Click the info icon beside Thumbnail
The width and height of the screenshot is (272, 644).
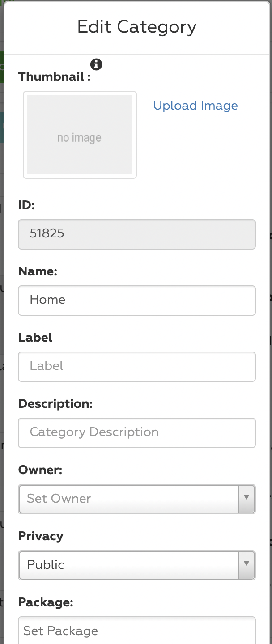[x=96, y=64]
